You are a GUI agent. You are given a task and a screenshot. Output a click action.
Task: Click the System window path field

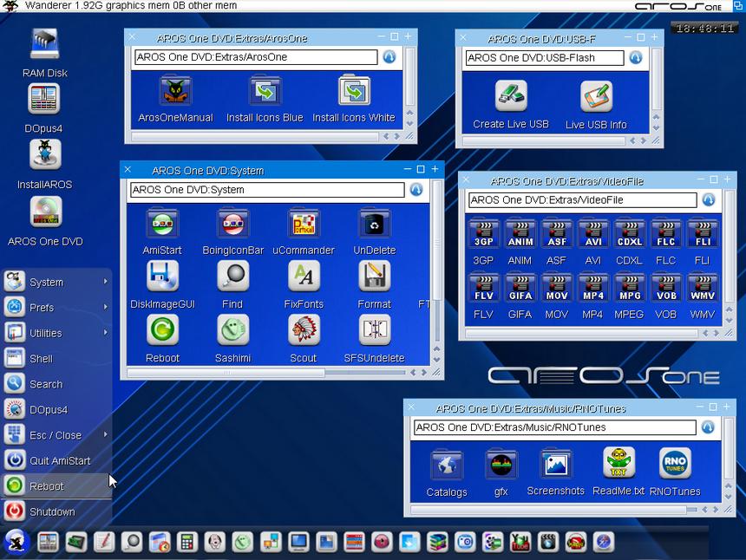click(x=267, y=190)
